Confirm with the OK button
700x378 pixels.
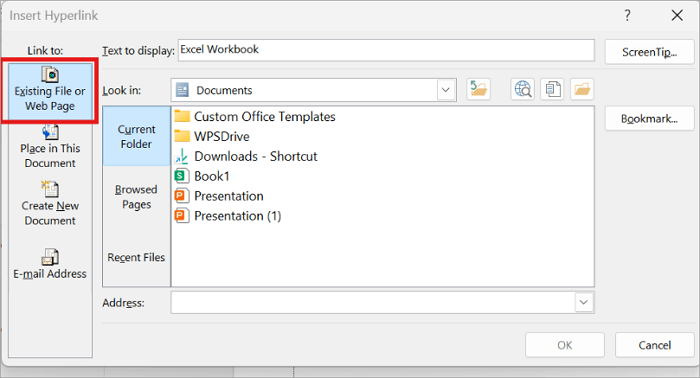565,345
